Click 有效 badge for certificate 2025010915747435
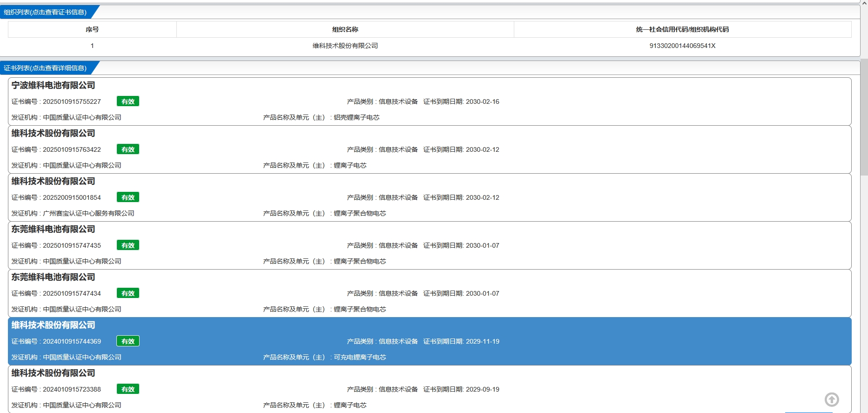 click(128, 245)
